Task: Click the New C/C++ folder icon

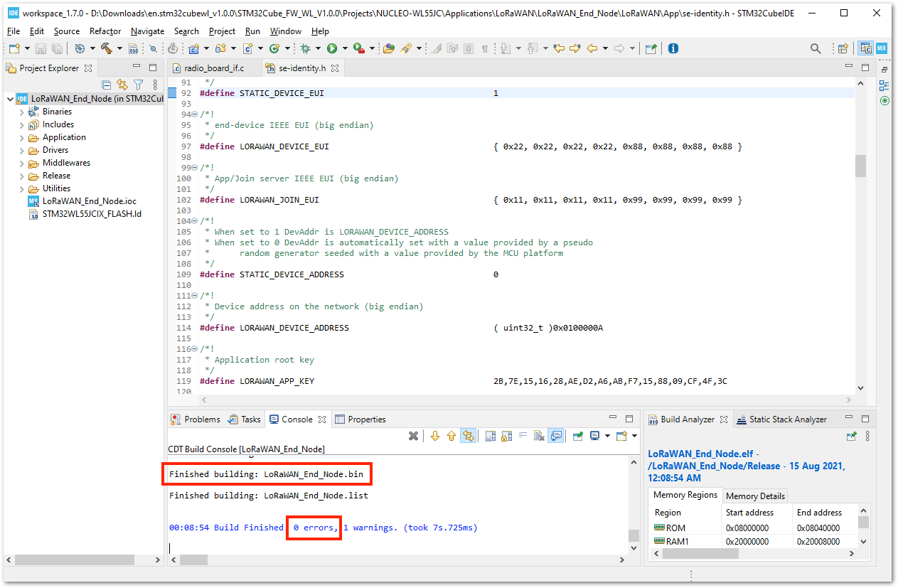Action: (x=219, y=48)
